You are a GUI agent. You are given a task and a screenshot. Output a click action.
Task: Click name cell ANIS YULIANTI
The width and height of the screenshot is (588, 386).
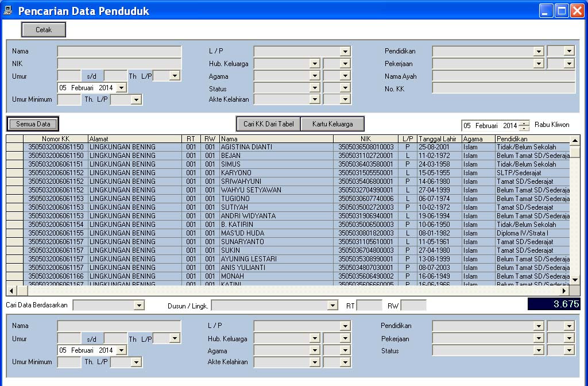tap(276, 268)
